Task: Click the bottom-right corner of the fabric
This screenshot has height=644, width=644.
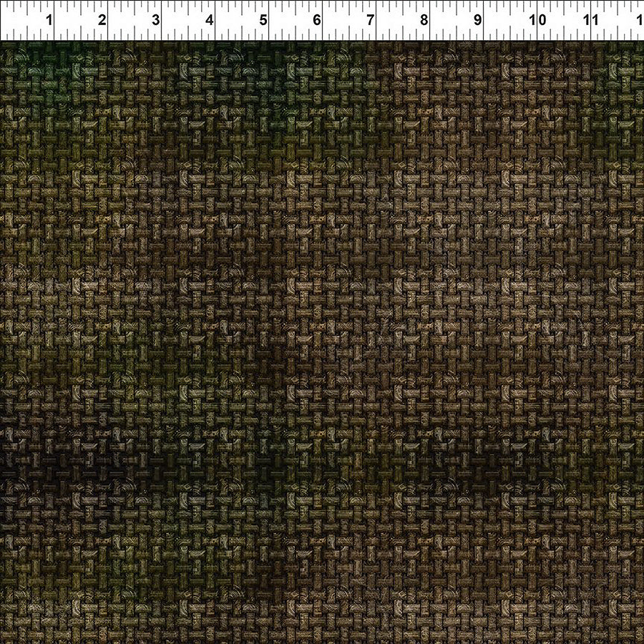Action: click(633, 633)
